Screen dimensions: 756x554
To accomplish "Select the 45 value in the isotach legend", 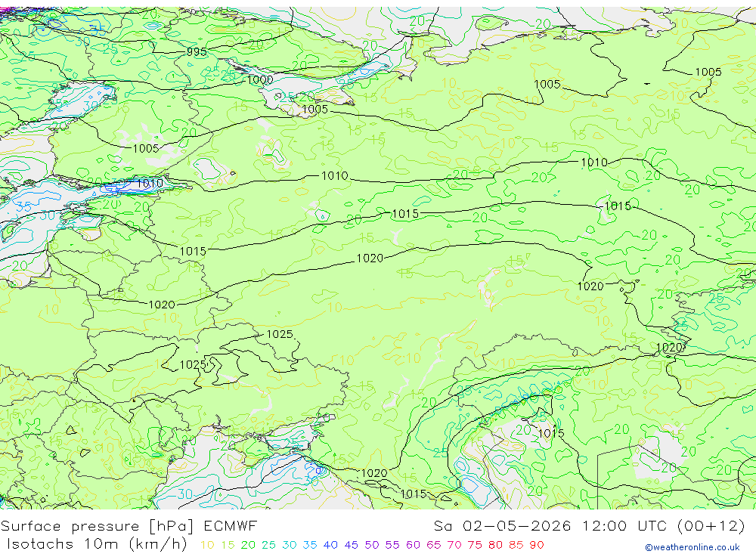I will [x=352, y=546].
